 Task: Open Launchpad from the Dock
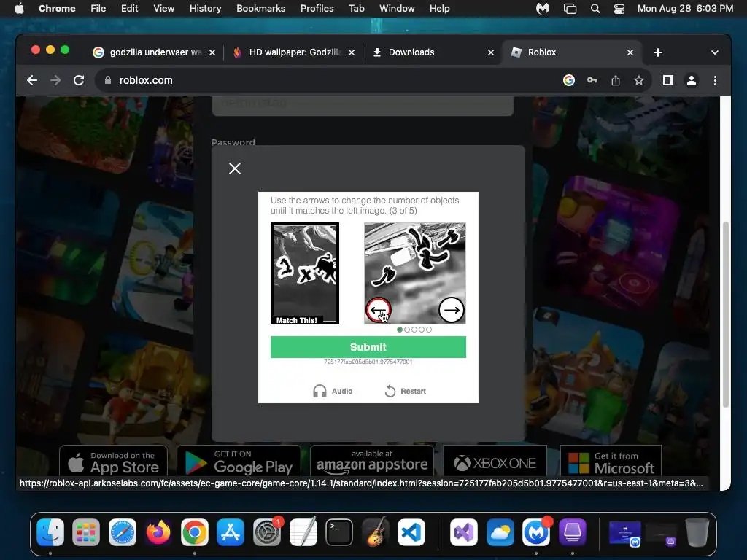(x=86, y=532)
